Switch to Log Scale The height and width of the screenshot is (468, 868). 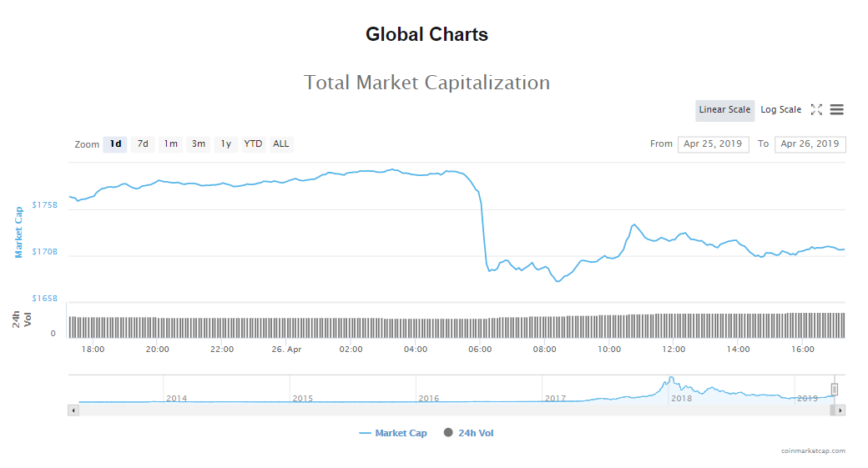tap(780, 110)
